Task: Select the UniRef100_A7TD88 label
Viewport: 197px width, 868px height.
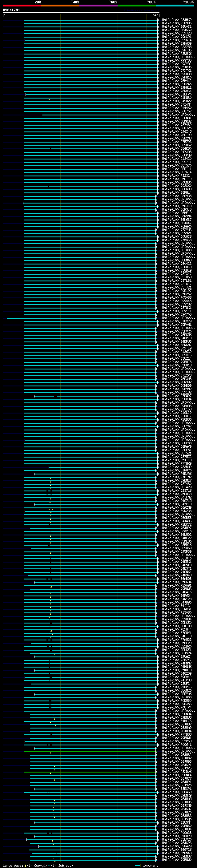Action: coord(176,735)
